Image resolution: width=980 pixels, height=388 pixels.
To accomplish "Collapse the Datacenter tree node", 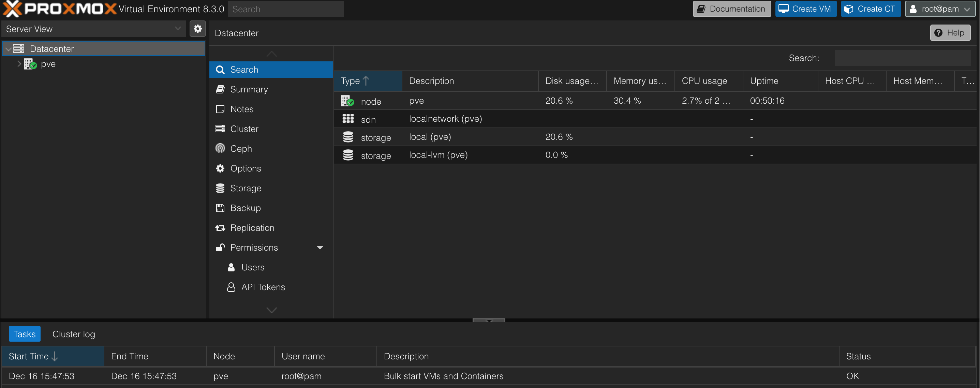I will [x=8, y=49].
